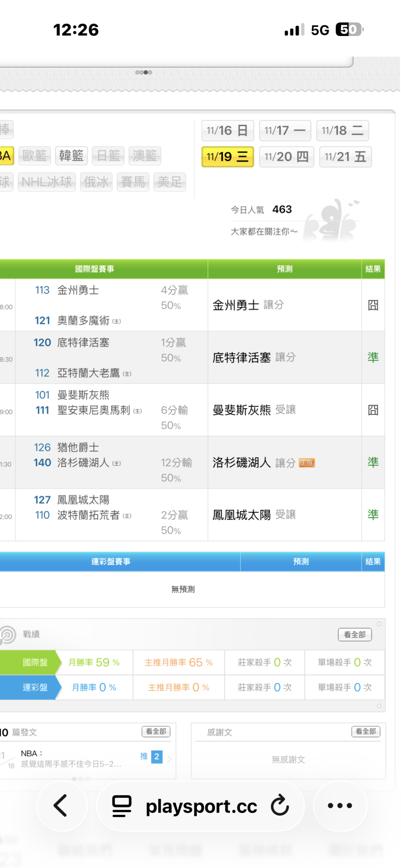The image size is (401, 868).
Task: Tap the browser back arrow
Action: click(61, 805)
